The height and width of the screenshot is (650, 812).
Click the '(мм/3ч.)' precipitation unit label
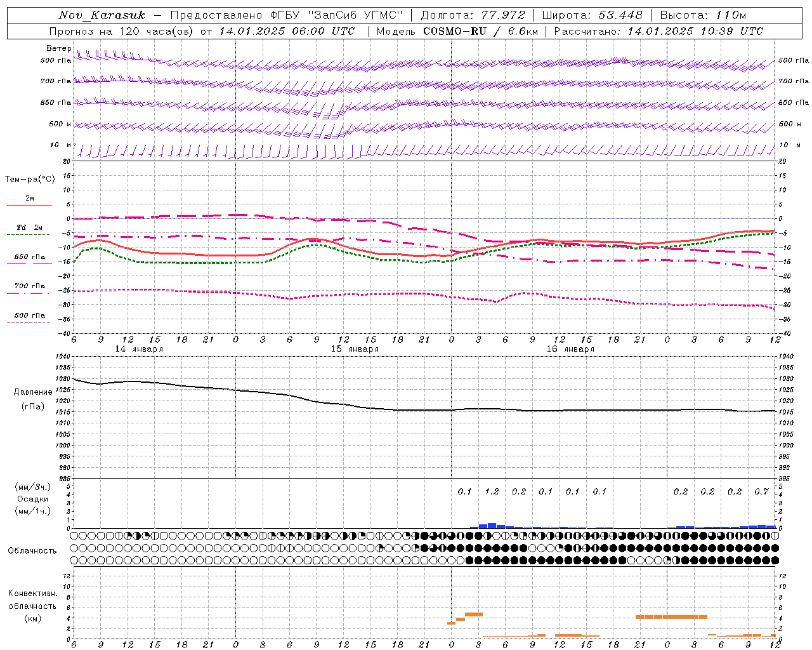[x=33, y=487]
